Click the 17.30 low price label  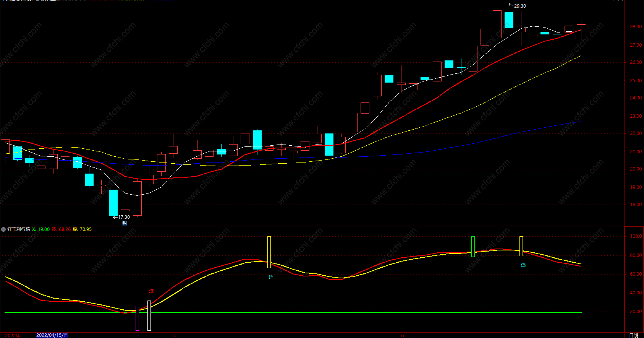click(x=124, y=217)
